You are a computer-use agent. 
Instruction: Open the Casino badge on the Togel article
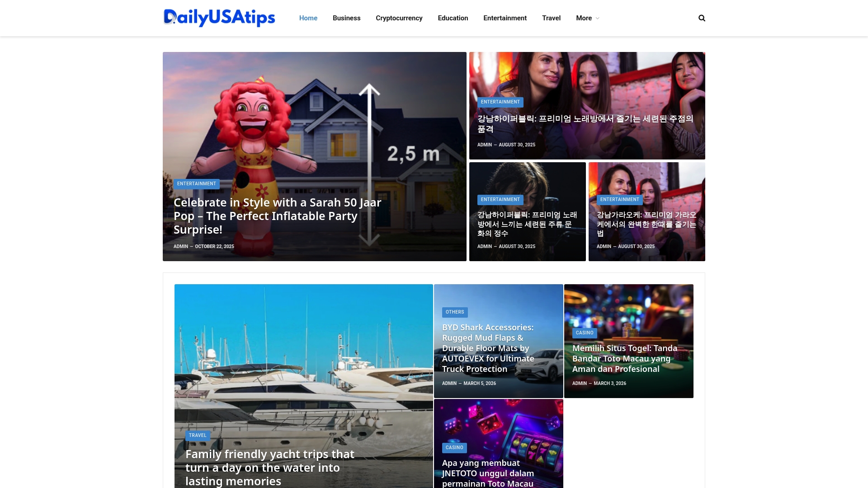pos(585,333)
